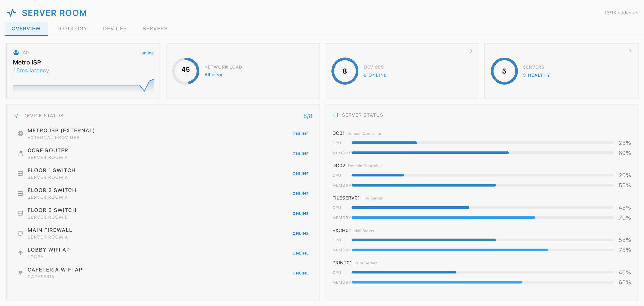Click the Core Router icon
Viewport: 644px width, 306px height.
coord(20,154)
